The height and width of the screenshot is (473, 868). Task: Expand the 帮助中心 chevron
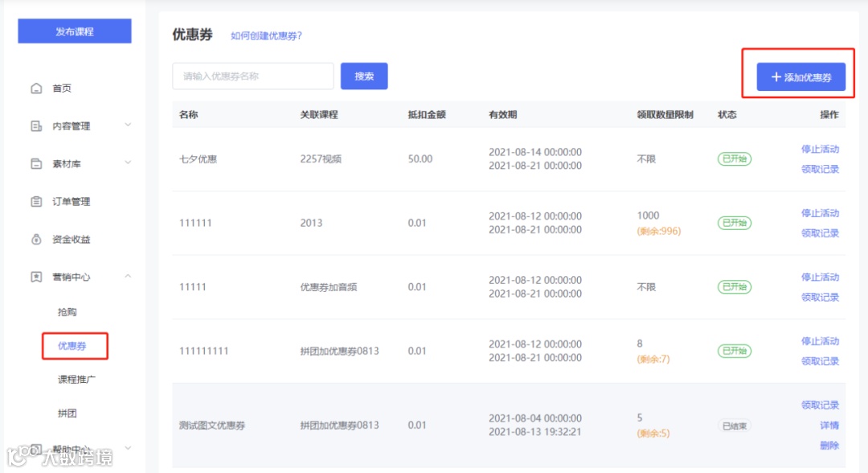point(128,447)
